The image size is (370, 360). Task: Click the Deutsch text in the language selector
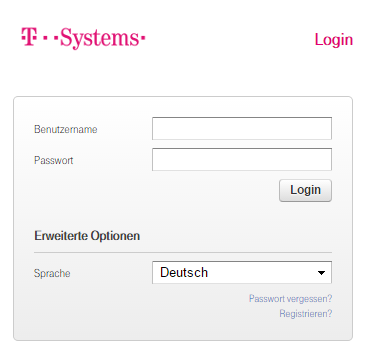point(184,273)
